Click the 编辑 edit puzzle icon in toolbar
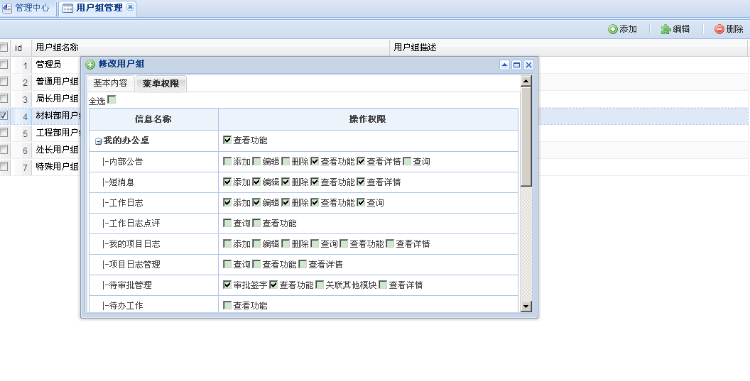Image resolution: width=750 pixels, height=381 pixels. pos(665,29)
